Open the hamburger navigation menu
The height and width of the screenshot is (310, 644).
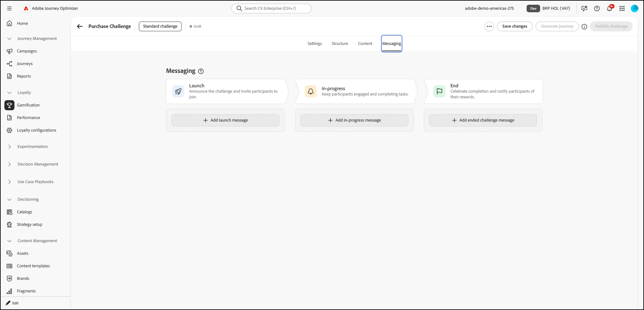pos(9,8)
